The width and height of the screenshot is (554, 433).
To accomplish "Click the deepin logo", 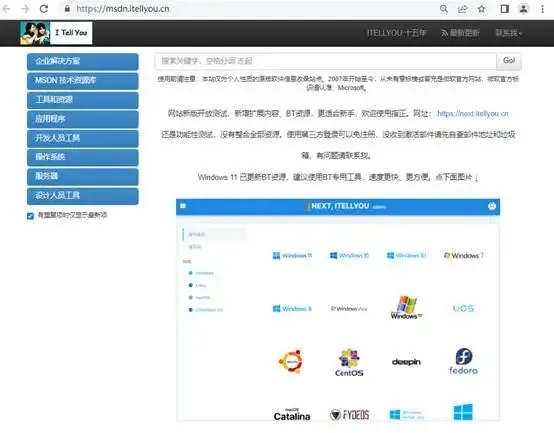I will pos(406,362).
